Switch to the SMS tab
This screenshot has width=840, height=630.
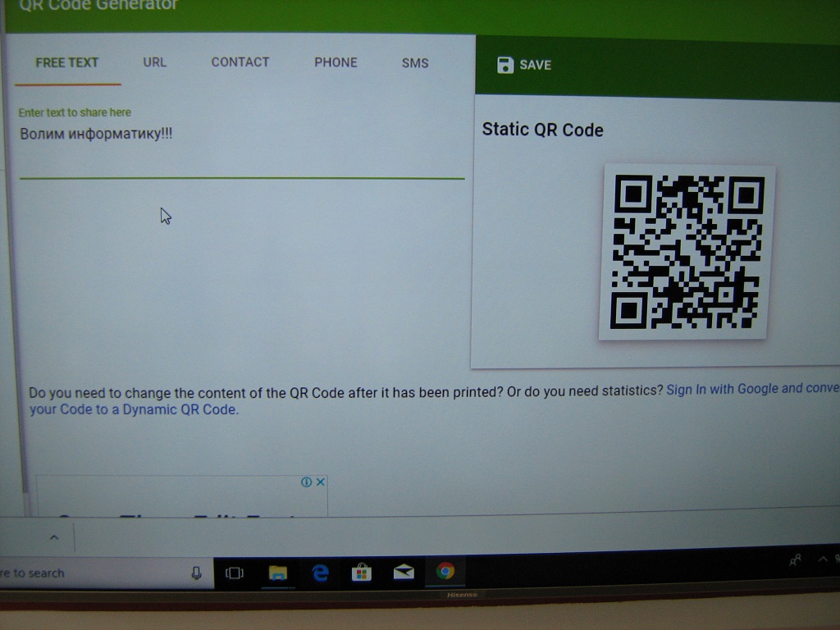pos(415,63)
